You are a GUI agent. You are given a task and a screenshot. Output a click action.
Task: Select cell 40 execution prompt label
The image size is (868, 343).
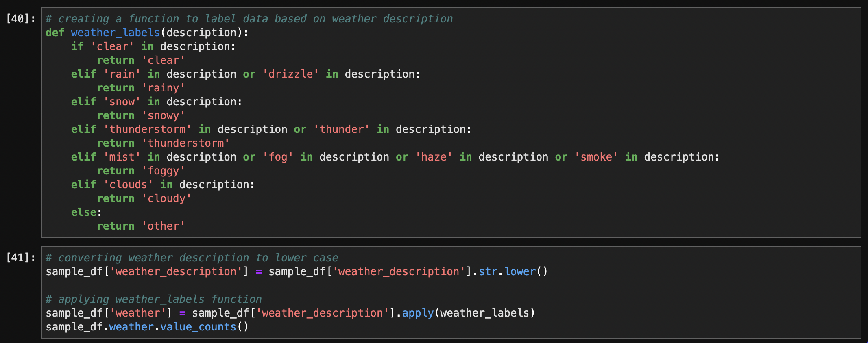click(21, 19)
